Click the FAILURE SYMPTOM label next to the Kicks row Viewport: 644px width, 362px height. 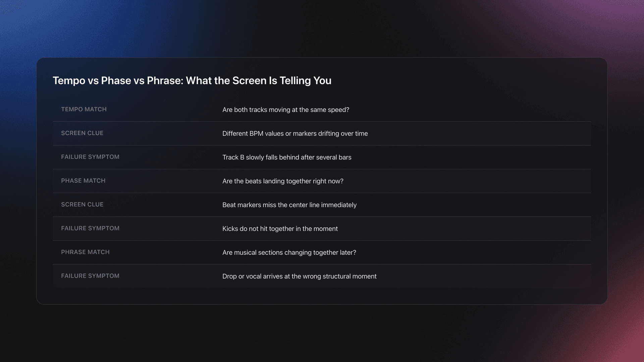pos(90,228)
